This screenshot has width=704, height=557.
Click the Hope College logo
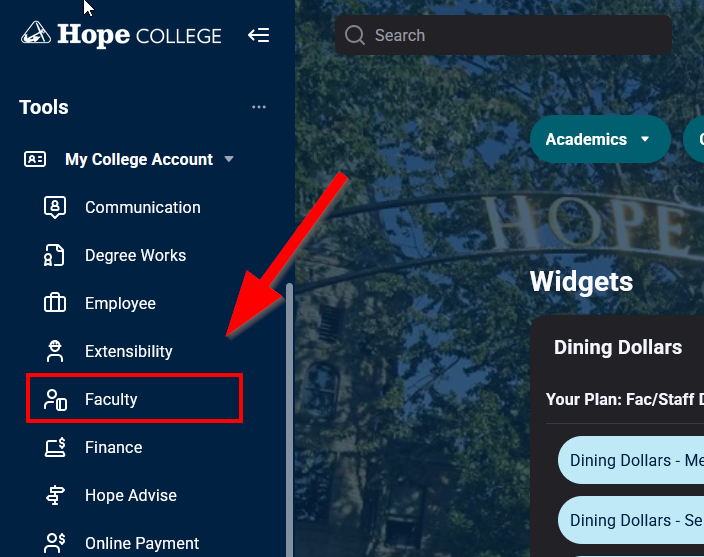(x=121, y=35)
